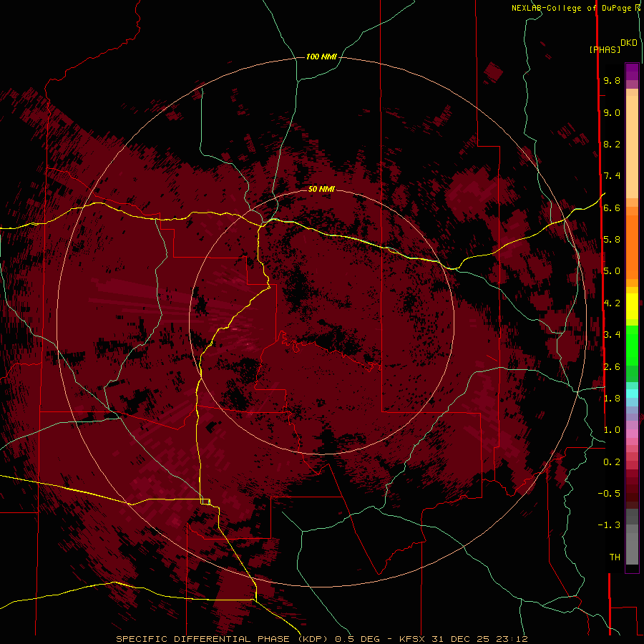644x644 pixels.
Task: Pick the pink legend color band
Action: click(x=632, y=433)
